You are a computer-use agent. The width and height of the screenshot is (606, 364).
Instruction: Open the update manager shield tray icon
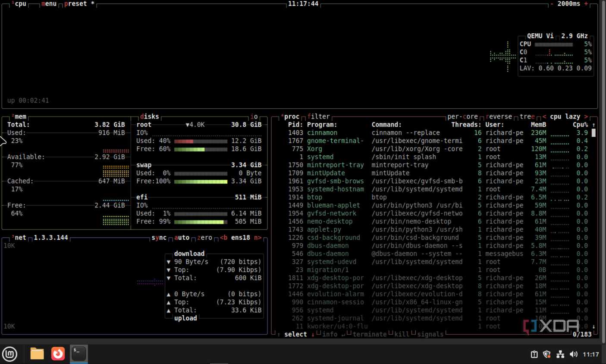[547, 354]
